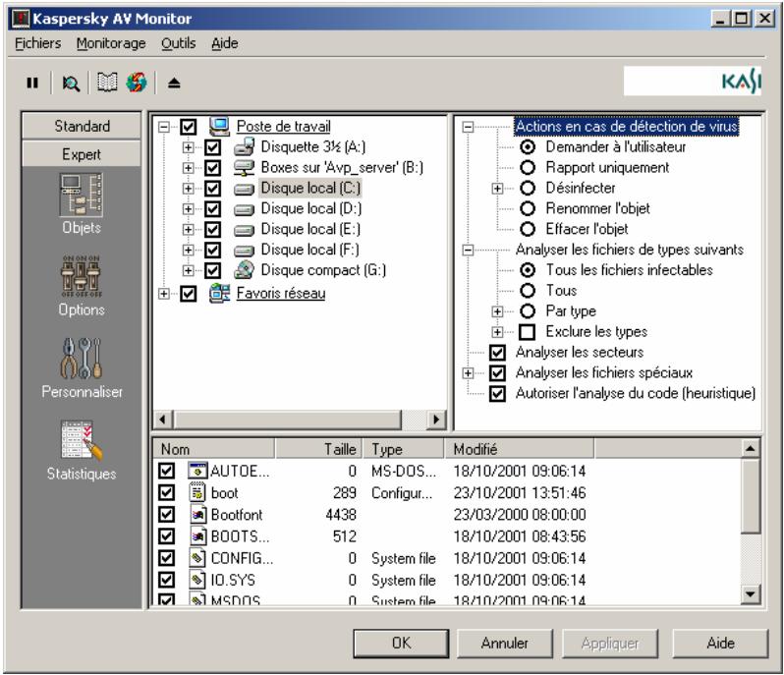Click the BOOTS... file icon
The height and width of the screenshot is (675, 784).
(x=198, y=536)
